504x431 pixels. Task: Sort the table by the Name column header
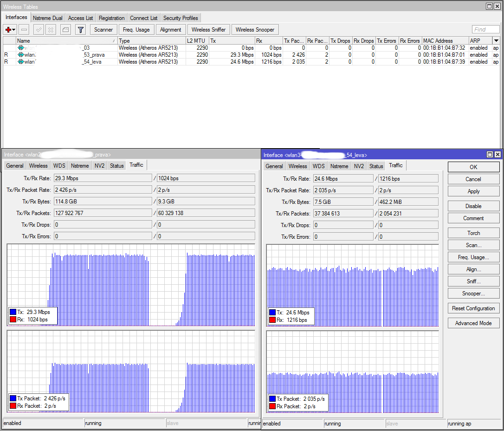[66, 40]
